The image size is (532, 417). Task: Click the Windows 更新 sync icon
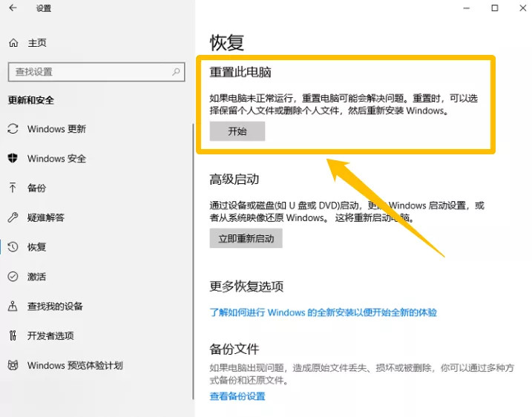(x=13, y=129)
